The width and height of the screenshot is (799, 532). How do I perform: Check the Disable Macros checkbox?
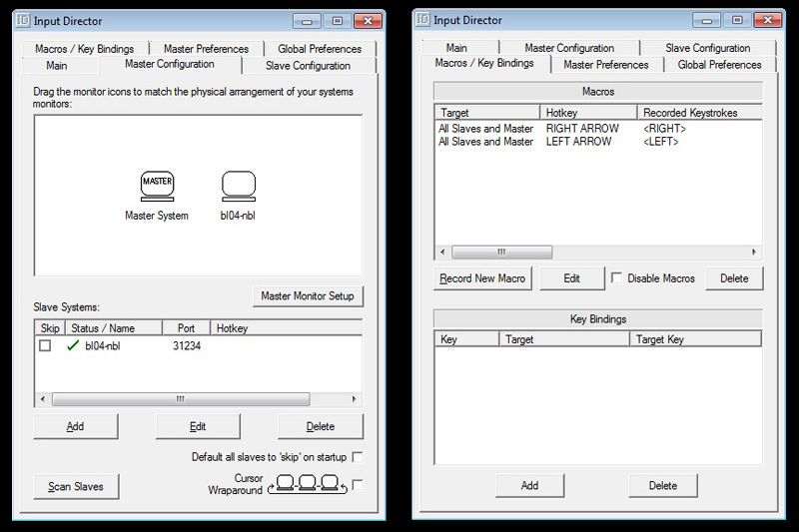(617, 278)
